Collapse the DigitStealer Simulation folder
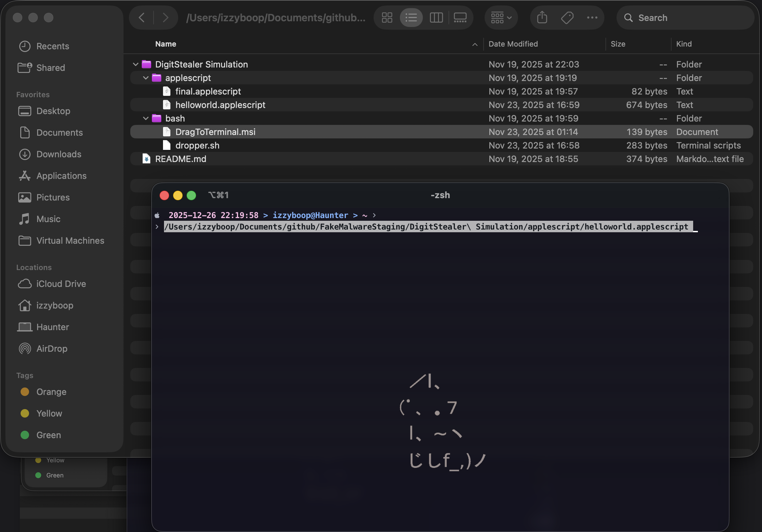The height and width of the screenshot is (532, 762). click(x=136, y=64)
